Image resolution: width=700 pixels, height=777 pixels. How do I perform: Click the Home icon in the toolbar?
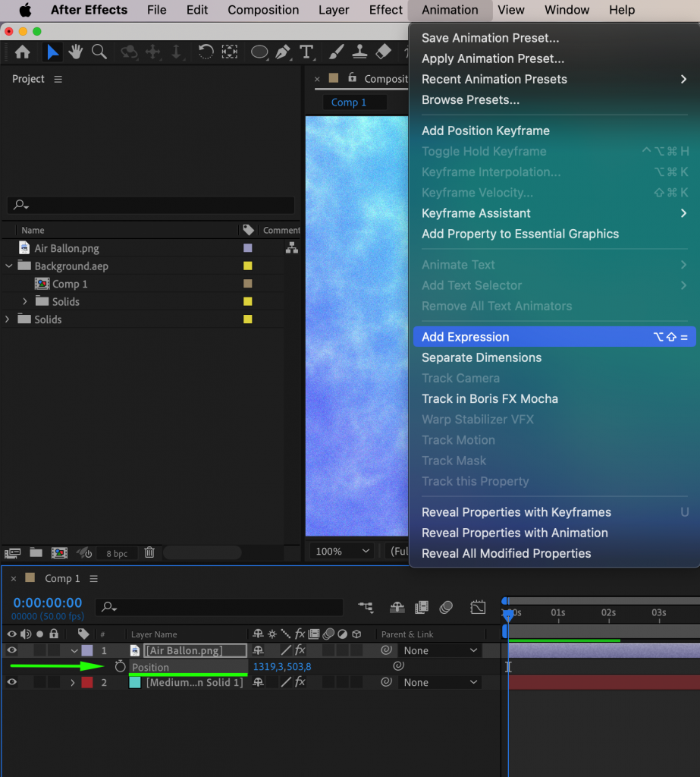[22, 52]
